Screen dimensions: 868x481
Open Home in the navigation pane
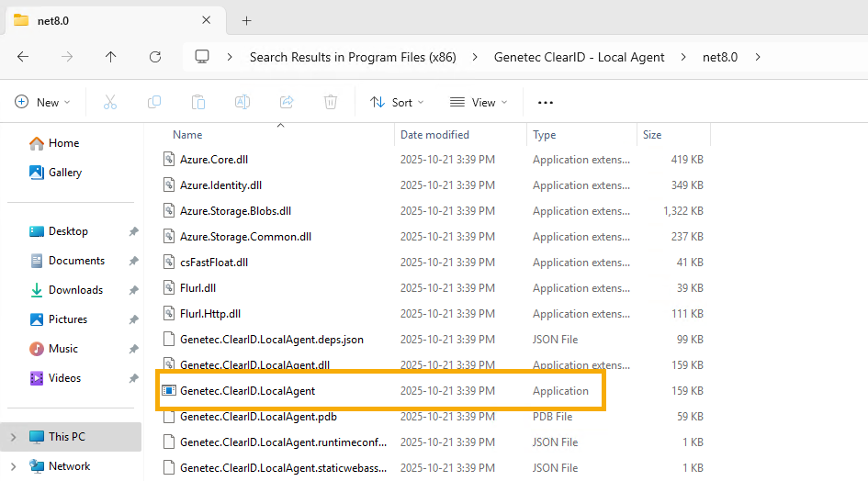(54, 143)
